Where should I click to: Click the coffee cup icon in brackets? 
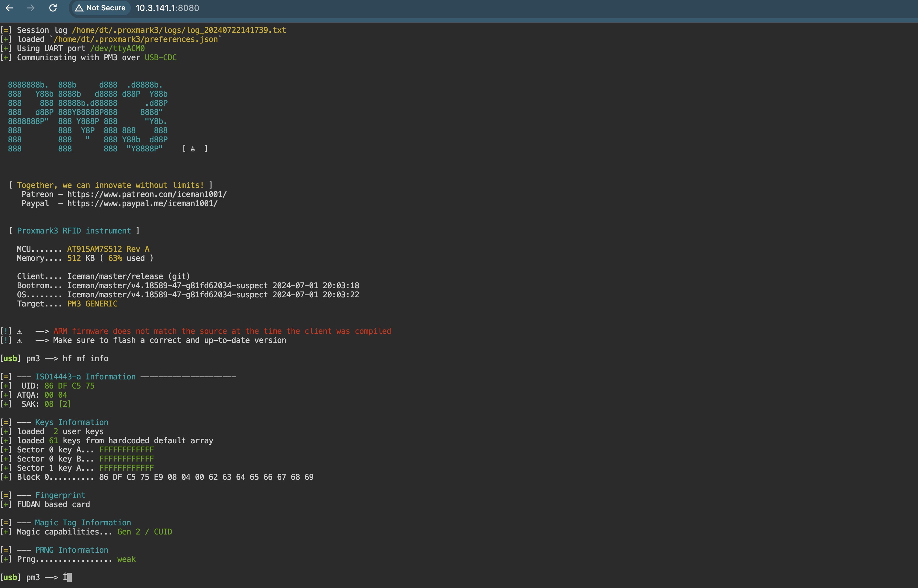coord(193,149)
